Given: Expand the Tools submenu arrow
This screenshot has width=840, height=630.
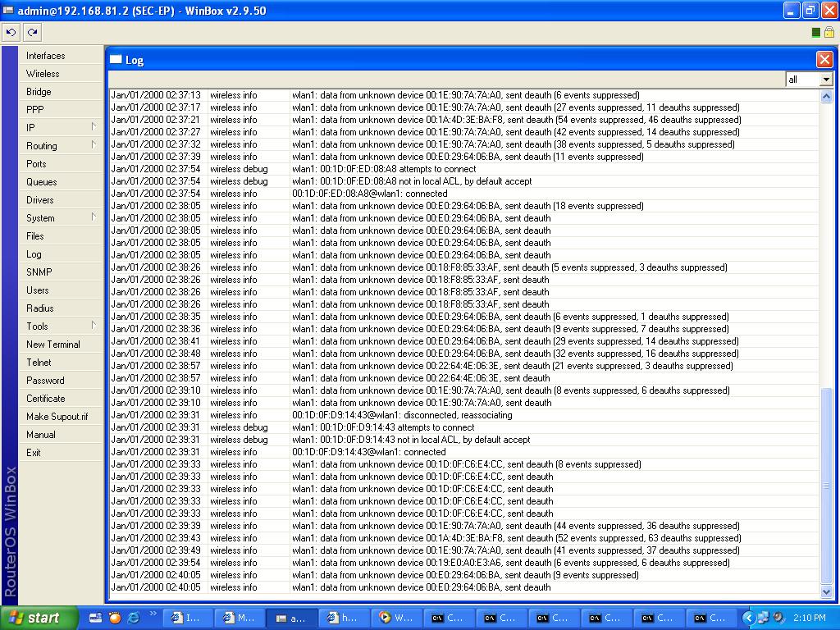Looking at the screenshot, I should pyautogui.click(x=94, y=325).
